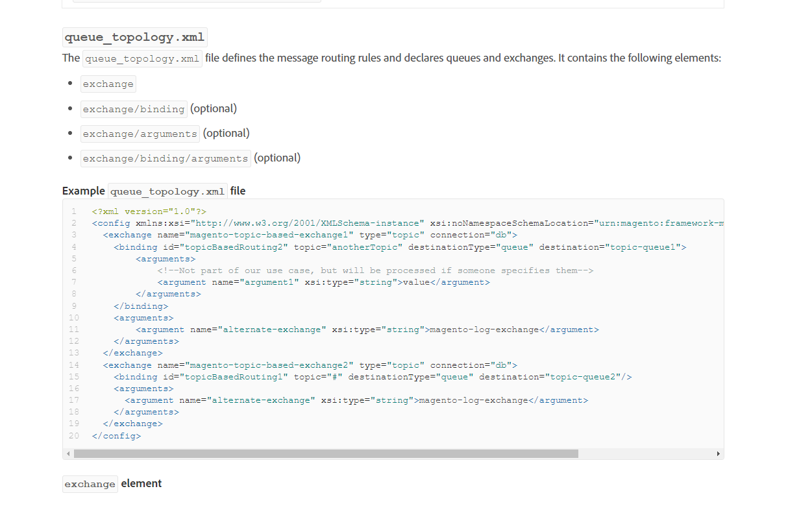
Task: Click line number 20 in code gutter
Action: click(x=73, y=436)
